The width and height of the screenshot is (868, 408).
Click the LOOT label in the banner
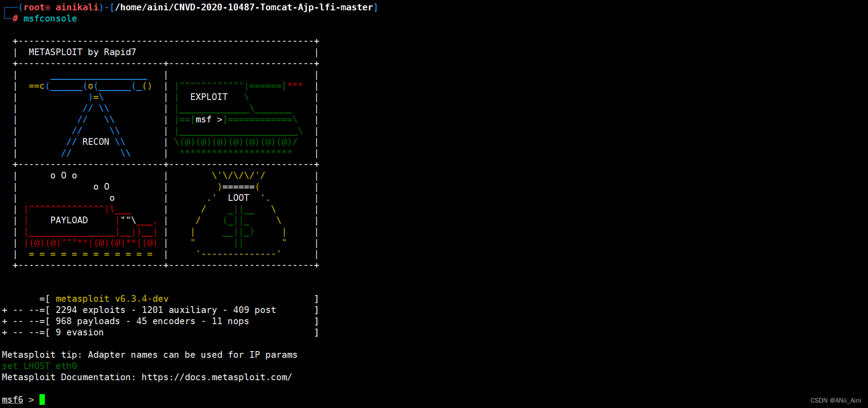(239, 198)
